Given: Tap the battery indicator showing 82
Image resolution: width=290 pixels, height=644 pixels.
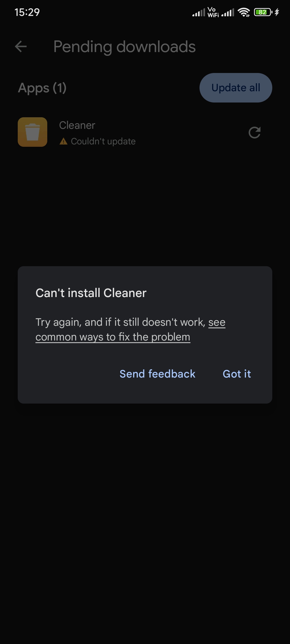Looking at the screenshot, I should pyautogui.click(x=263, y=12).
